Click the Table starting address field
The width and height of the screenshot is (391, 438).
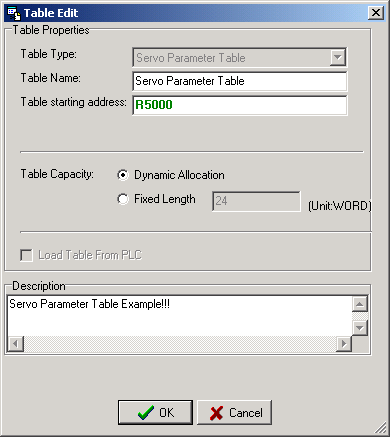(240, 105)
